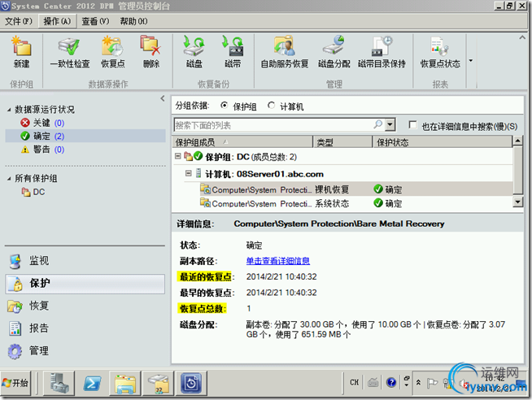Click the 开始 Start button

pos(15,383)
